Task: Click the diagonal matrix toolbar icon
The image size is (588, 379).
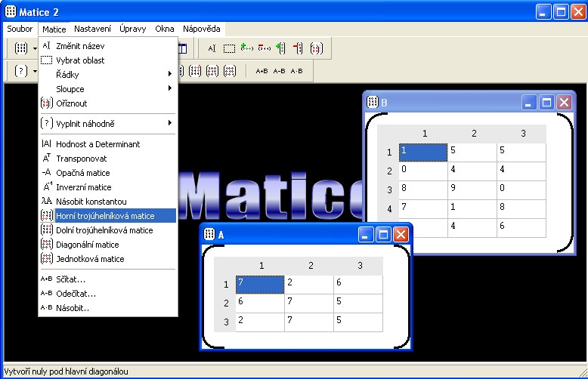Action: pyautogui.click(x=212, y=71)
